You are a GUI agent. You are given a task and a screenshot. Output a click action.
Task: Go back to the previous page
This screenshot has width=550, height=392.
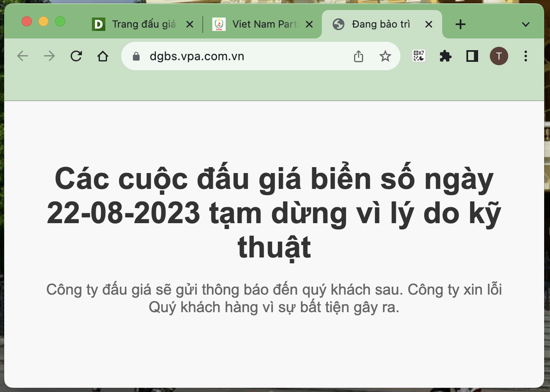point(22,56)
